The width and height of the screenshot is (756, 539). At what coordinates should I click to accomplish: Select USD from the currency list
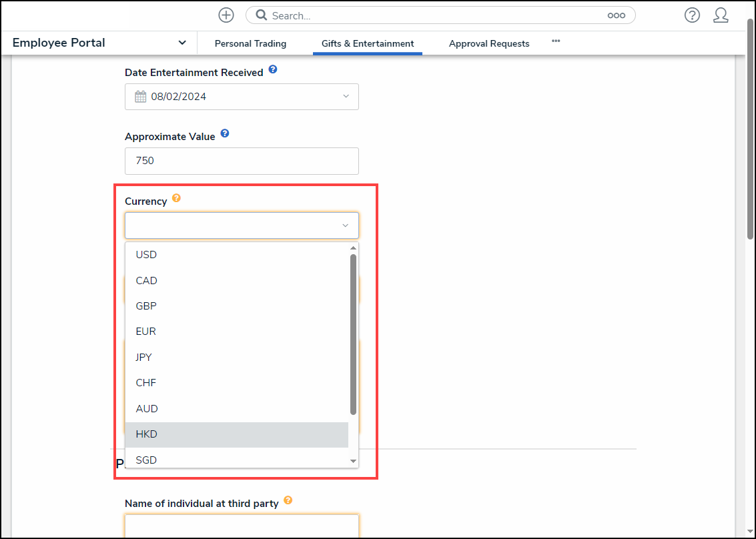click(x=147, y=255)
